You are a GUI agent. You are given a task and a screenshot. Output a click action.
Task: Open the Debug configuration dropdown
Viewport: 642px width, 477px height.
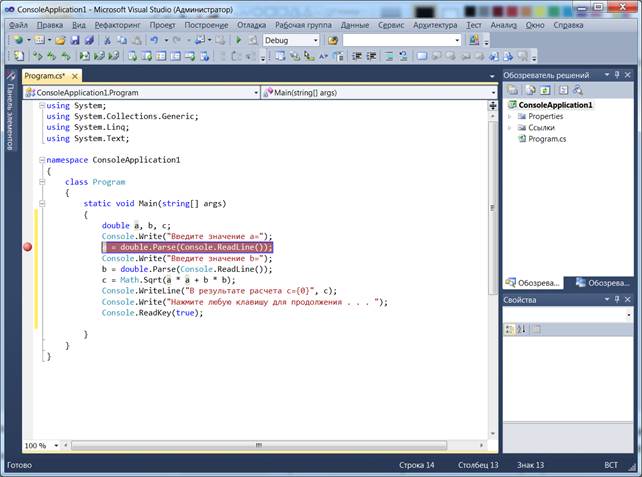315,40
